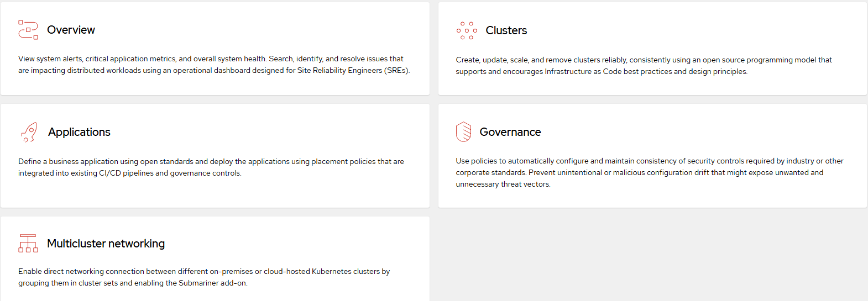Select the Governance description about security controls
Screen dimensions: 868x301
pos(650,172)
